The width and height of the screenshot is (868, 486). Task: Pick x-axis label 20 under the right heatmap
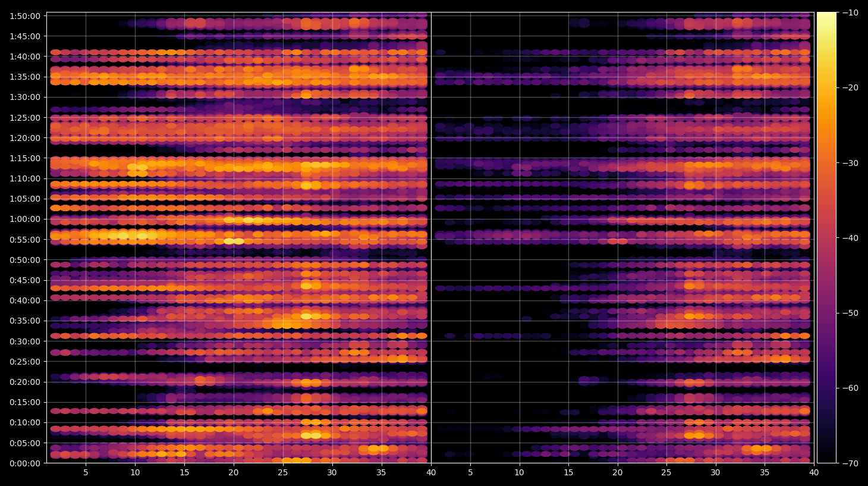coord(618,473)
